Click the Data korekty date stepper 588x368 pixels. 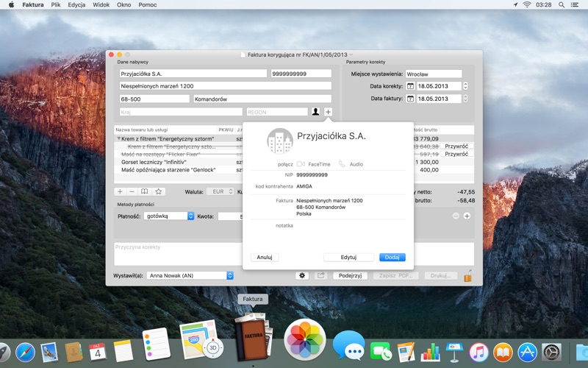point(465,86)
